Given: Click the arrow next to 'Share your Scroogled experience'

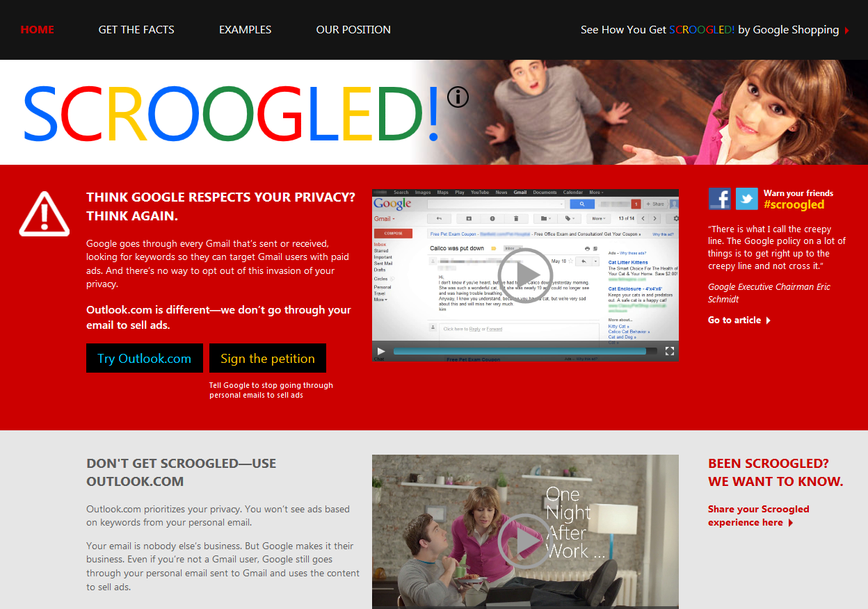Looking at the screenshot, I should coord(791,522).
